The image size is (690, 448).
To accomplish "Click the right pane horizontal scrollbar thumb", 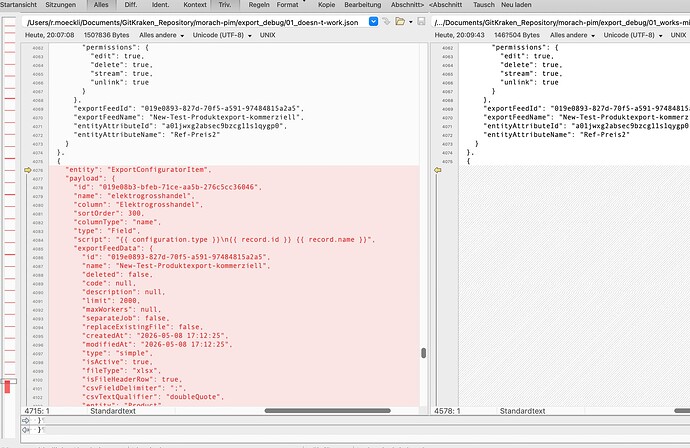I will (682, 411).
